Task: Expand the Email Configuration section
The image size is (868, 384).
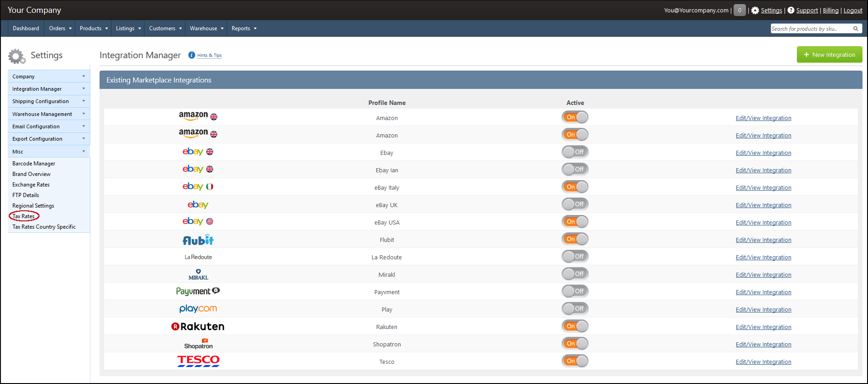Action: click(49, 126)
